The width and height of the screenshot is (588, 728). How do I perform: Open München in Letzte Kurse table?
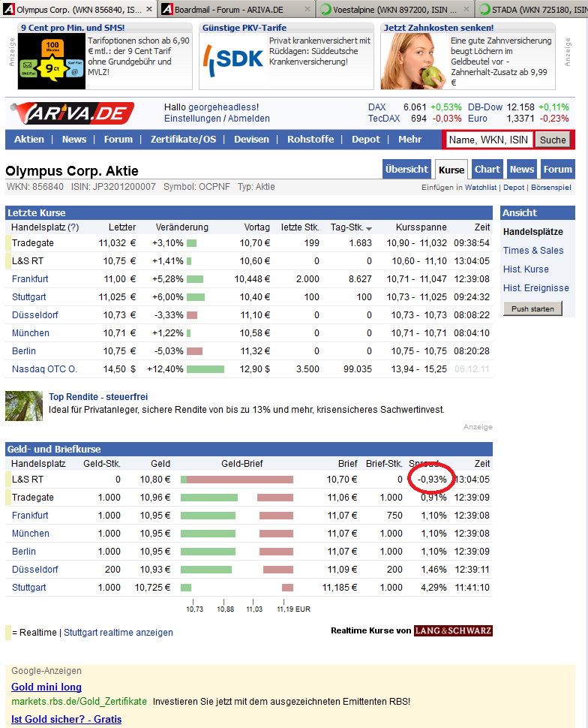pyautogui.click(x=31, y=333)
